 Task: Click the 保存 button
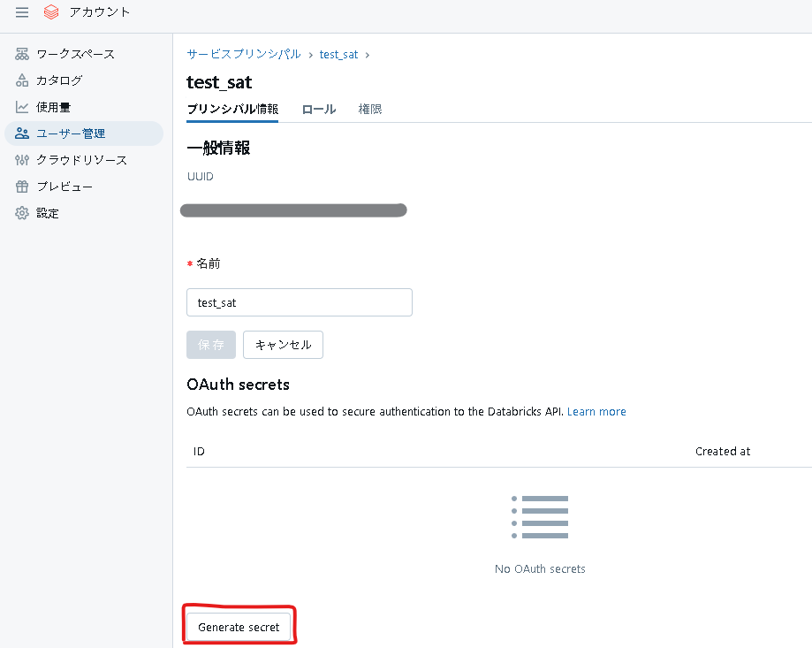pos(211,345)
